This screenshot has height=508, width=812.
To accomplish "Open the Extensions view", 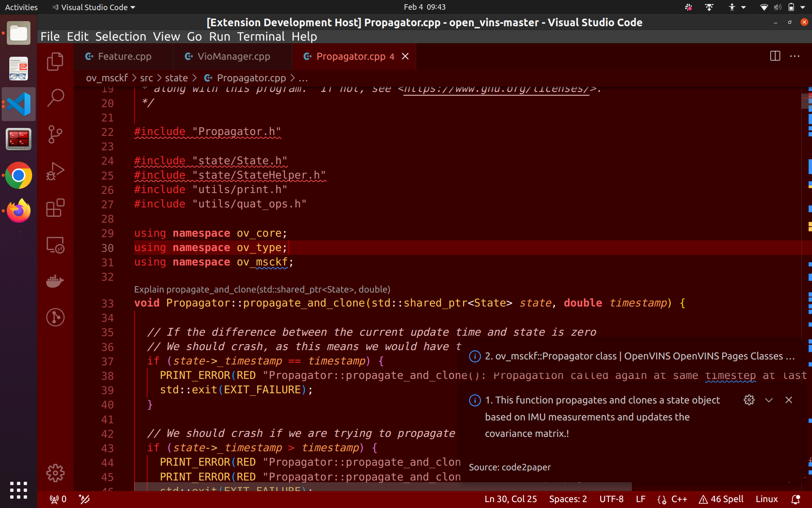I will coord(55,208).
